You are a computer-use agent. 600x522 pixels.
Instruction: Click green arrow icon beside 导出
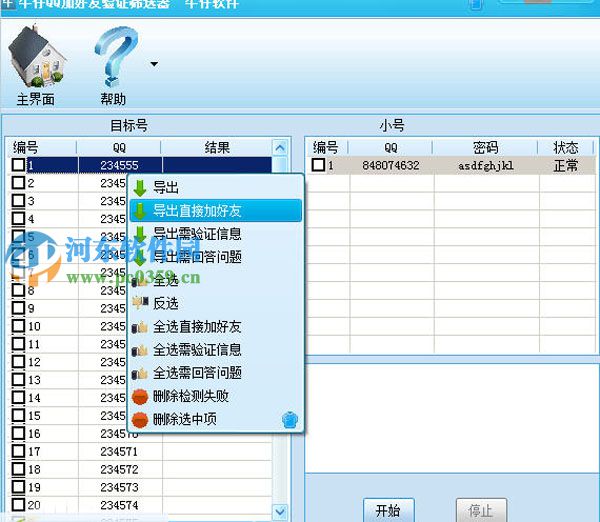click(140, 188)
